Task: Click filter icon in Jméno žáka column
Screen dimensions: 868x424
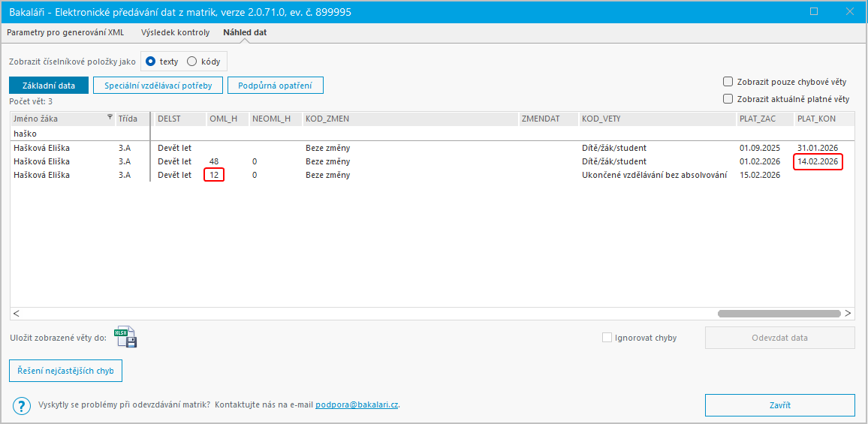Action: [x=110, y=118]
